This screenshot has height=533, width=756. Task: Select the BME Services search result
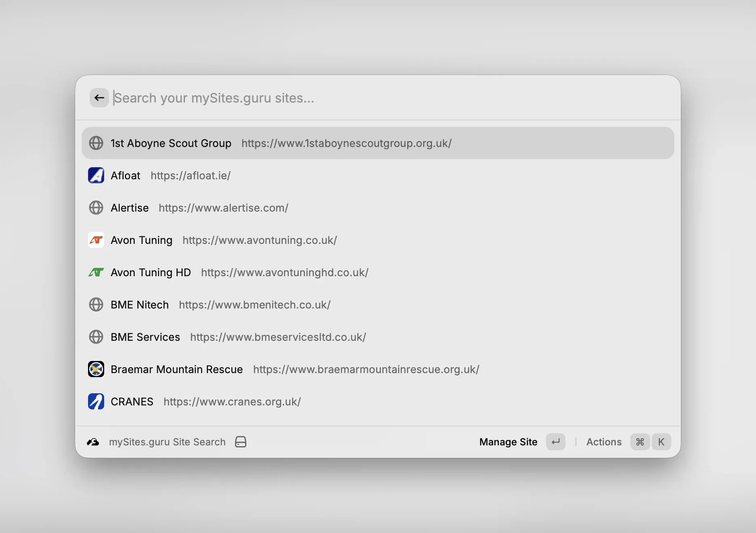click(x=242, y=337)
